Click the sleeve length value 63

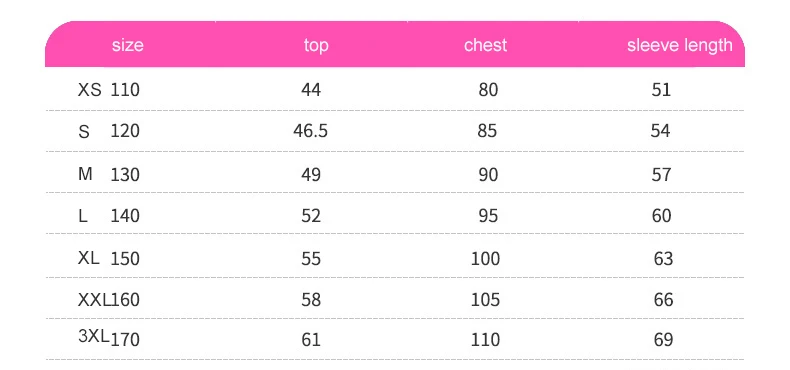pyautogui.click(x=663, y=259)
